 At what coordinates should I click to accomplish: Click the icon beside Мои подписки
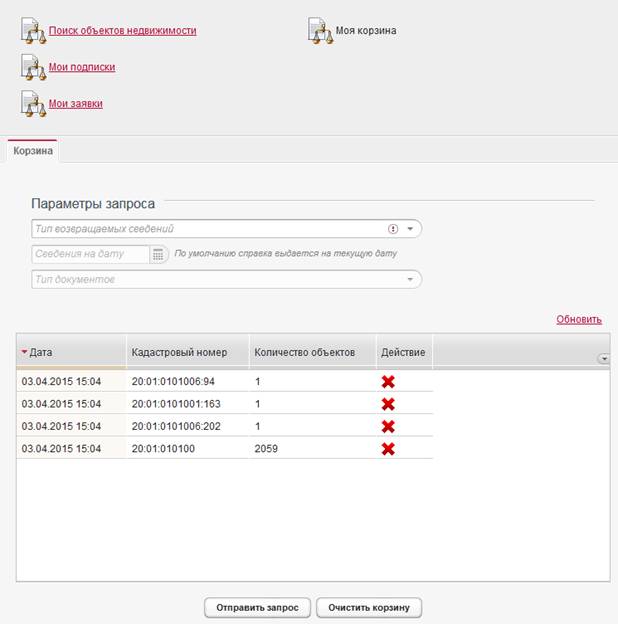pos(34,67)
